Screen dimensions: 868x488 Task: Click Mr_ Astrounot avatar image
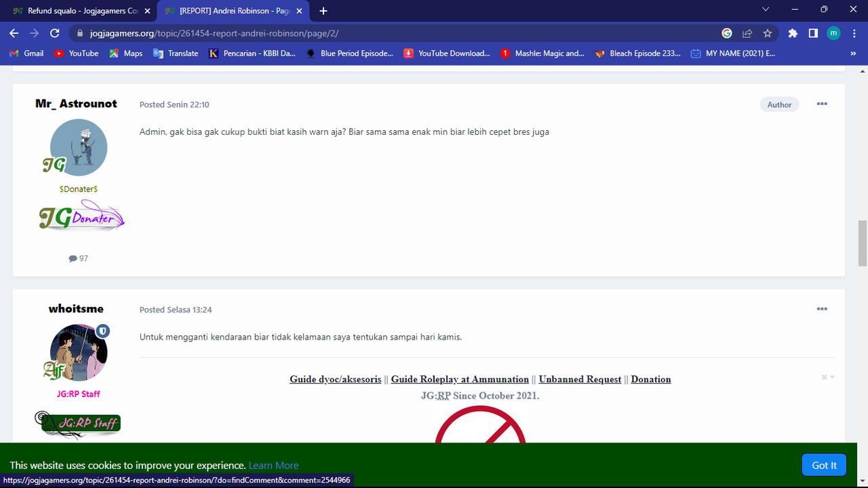tap(79, 148)
